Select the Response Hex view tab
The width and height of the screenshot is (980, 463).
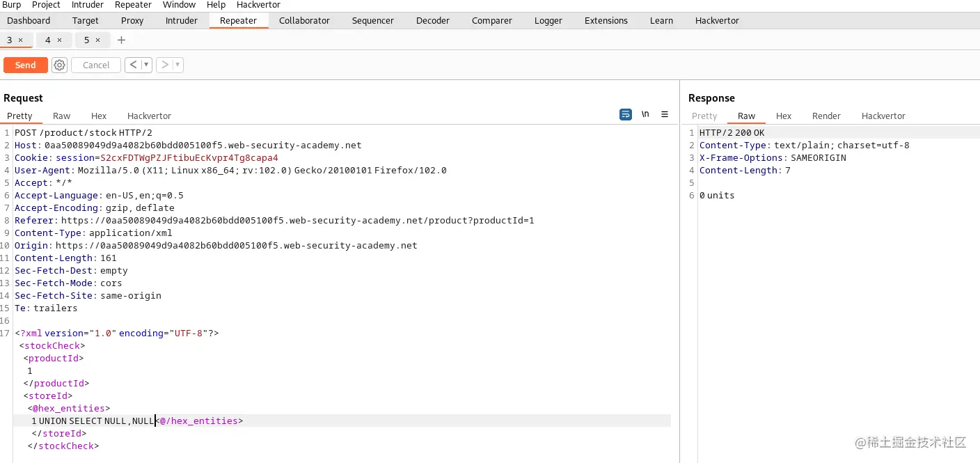(784, 116)
